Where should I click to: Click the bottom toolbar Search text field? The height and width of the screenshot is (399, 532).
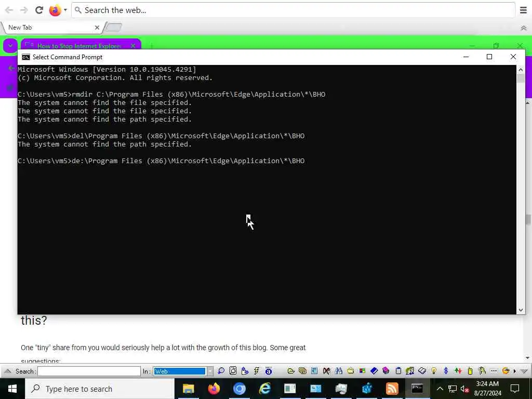coord(89,371)
